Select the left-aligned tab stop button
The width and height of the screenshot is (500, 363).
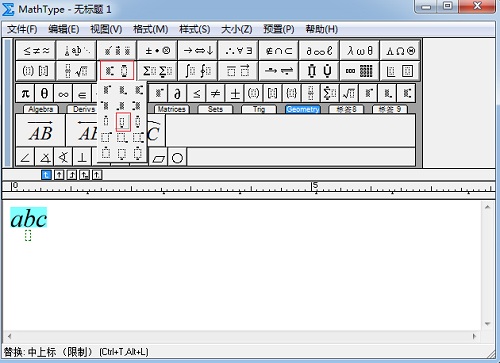pos(46,175)
